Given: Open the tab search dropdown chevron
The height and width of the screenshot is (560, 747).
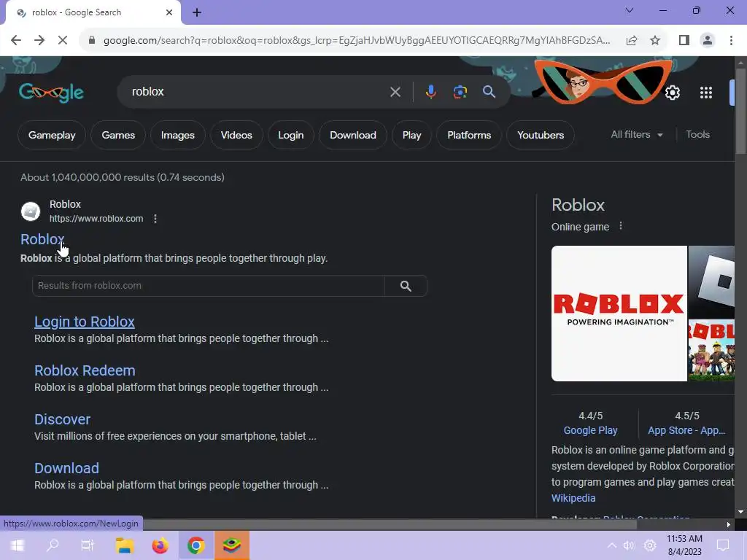Looking at the screenshot, I should coord(630,10).
